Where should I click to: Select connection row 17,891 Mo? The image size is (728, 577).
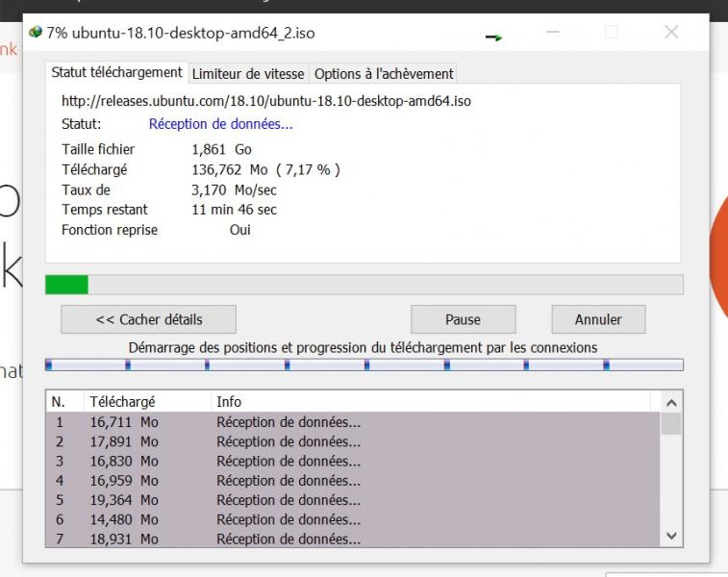point(353,441)
